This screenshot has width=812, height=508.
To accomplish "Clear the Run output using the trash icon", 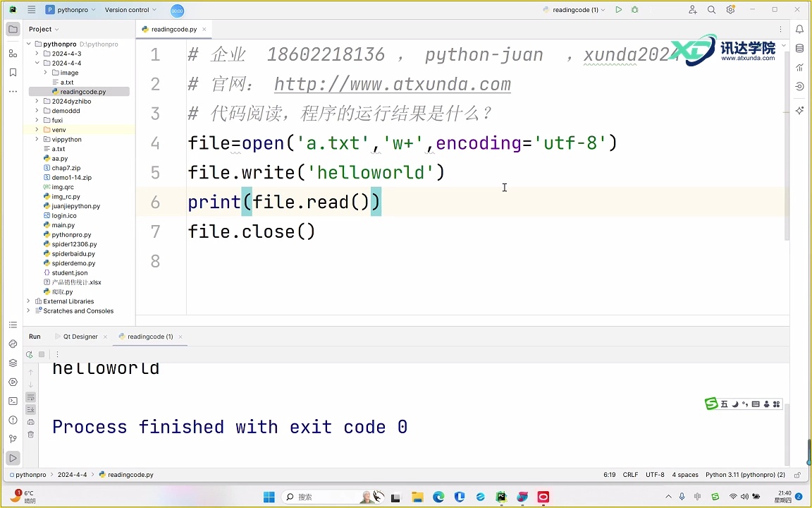I will click(x=30, y=435).
